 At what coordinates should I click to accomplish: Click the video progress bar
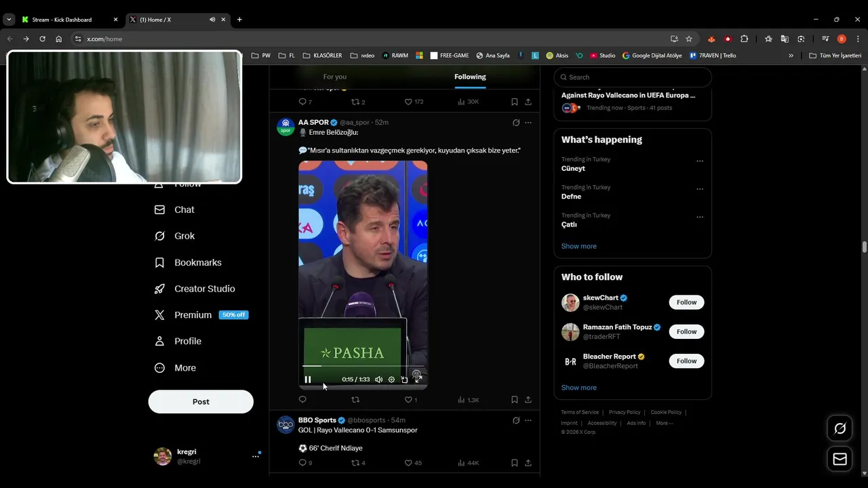[x=363, y=366]
